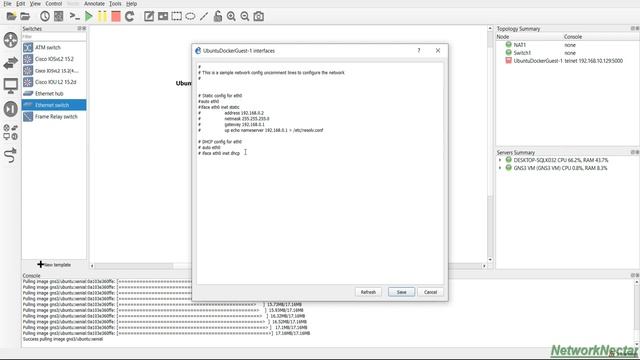Open the Edit menu
This screenshot has width=640, height=360.
pos(20,4)
